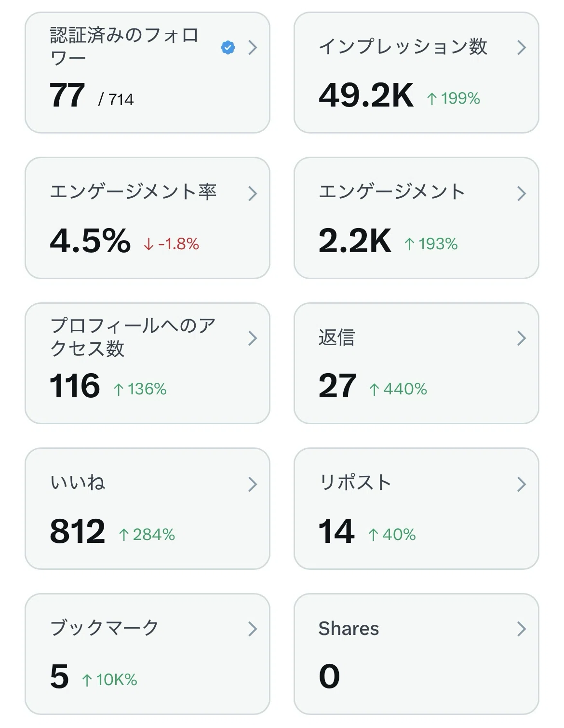Open chevron on 認証済みのフォロワー card
Viewport: 564px width, 728px height.
coord(253,48)
